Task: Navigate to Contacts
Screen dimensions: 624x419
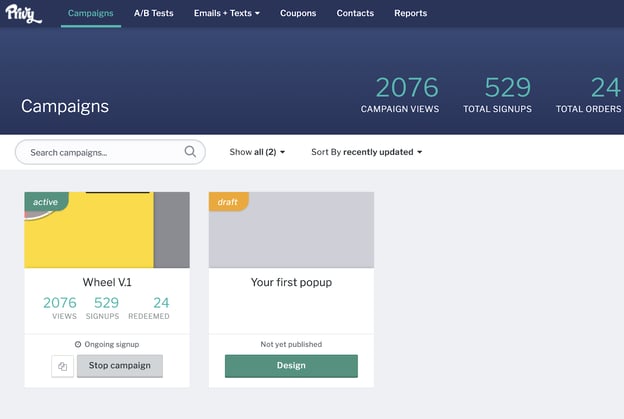Action: (x=355, y=13)
